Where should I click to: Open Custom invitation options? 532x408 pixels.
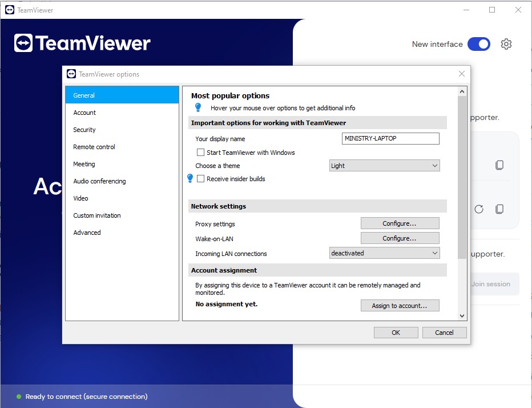[122, 215]
